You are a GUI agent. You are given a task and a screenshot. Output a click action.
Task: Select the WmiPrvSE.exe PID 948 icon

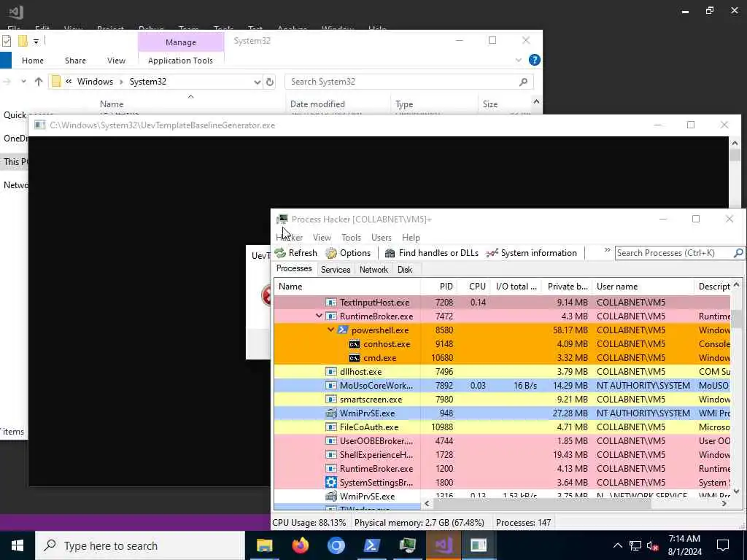[x=330, y=413]
